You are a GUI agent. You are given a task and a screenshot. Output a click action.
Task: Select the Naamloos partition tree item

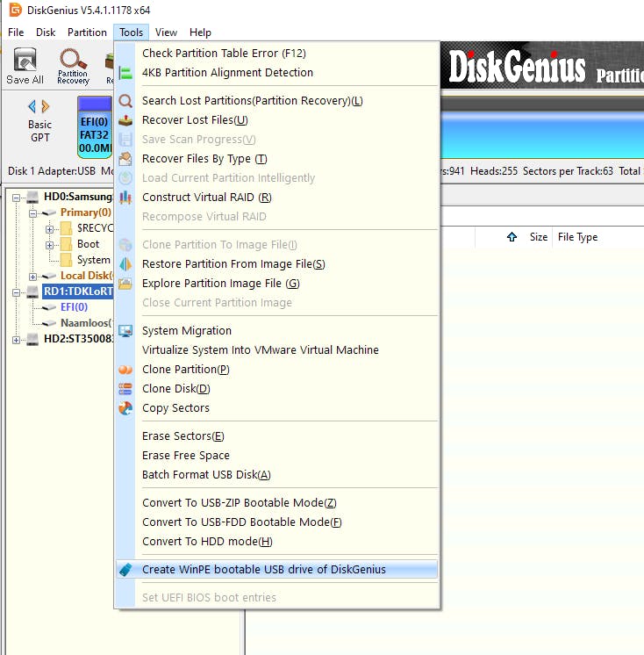click(86, 323)
